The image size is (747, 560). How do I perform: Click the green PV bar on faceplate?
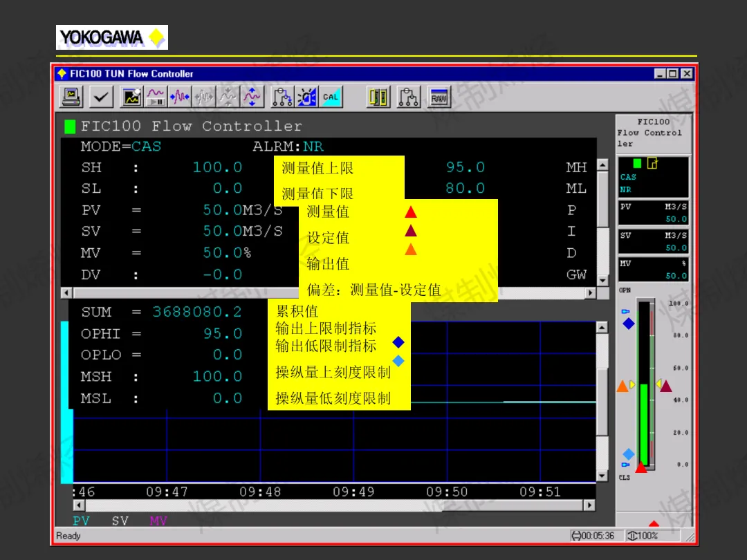(x=644, y=424)
